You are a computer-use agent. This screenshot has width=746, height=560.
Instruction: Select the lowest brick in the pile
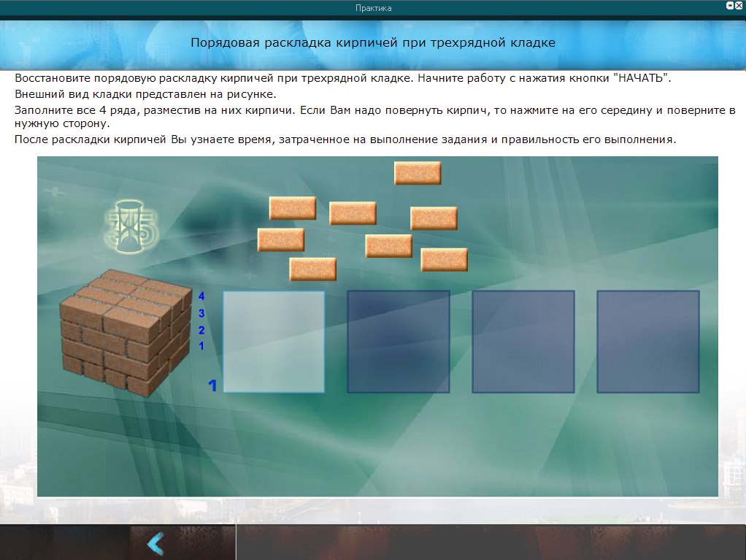point(312,269)
